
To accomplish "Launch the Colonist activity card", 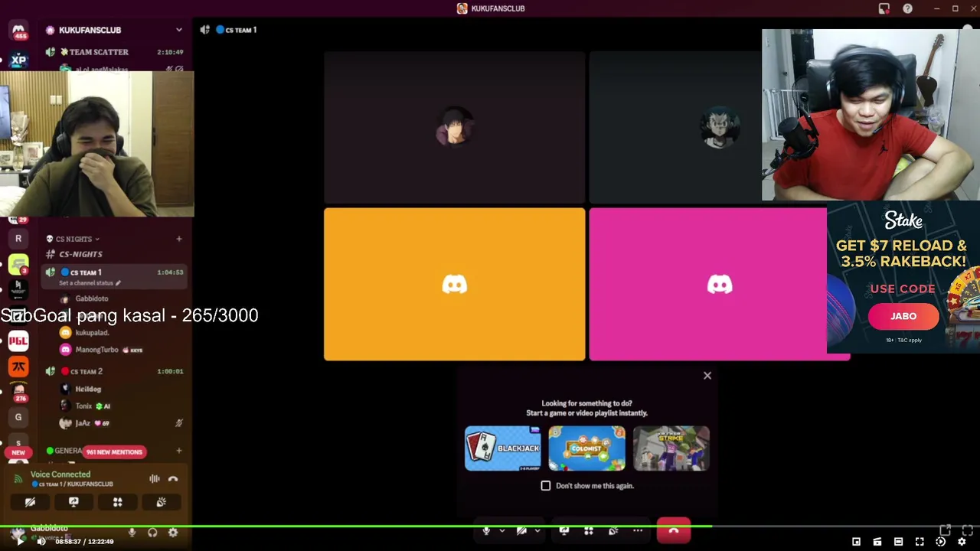I will [x=586, y=448].
